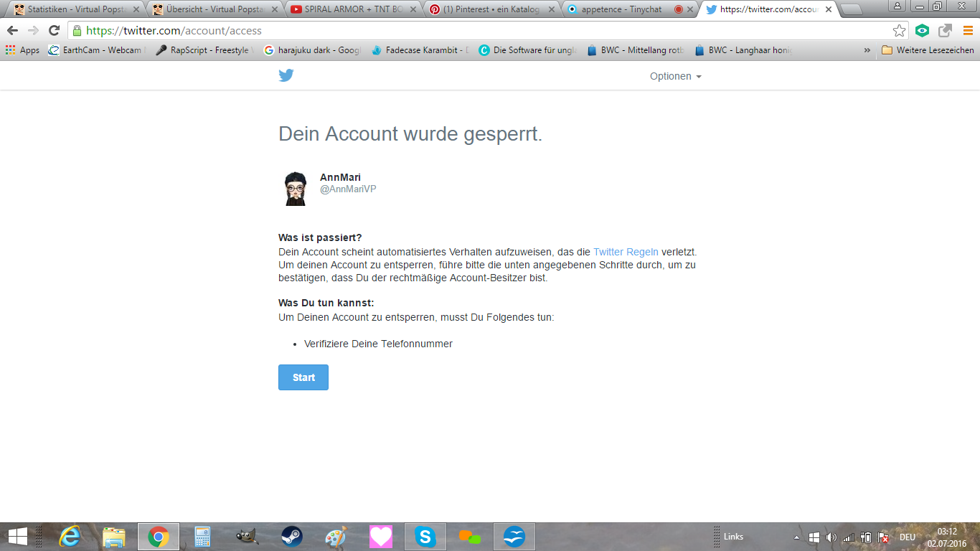The height and width of the screenshot is (551, 980).
Task: Open the harajuku dark Google bookmark
Action: pos(312,50)
